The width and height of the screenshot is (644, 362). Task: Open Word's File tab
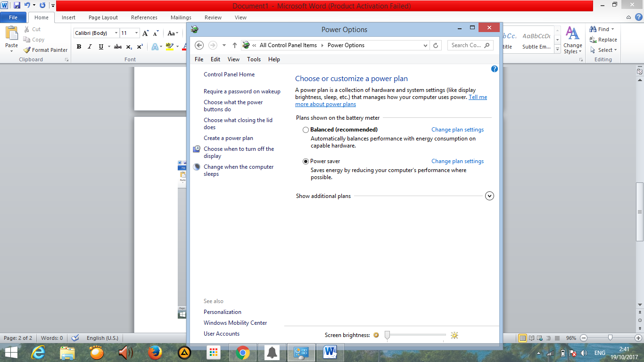pyautogui.click(x=13, y=17)
